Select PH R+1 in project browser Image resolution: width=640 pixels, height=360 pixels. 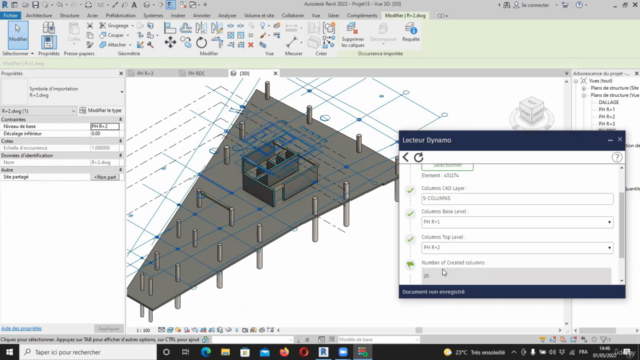[607, 109]
